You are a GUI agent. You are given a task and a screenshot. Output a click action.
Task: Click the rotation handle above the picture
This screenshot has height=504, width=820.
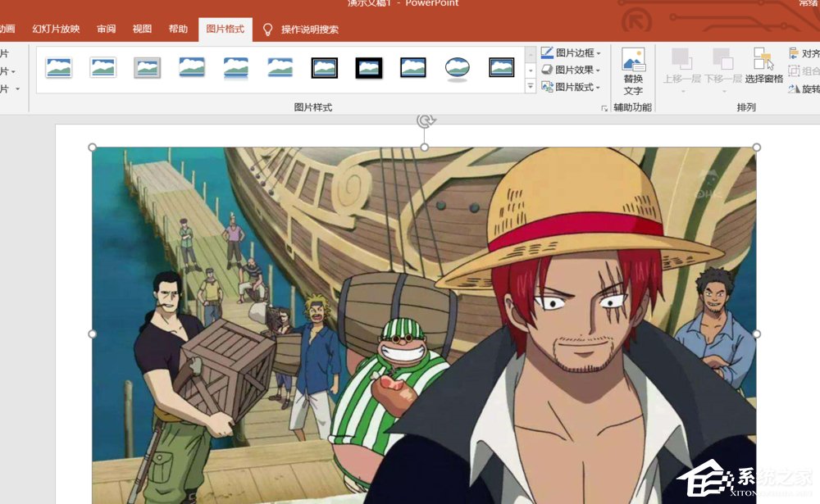[x=425, y=120]
